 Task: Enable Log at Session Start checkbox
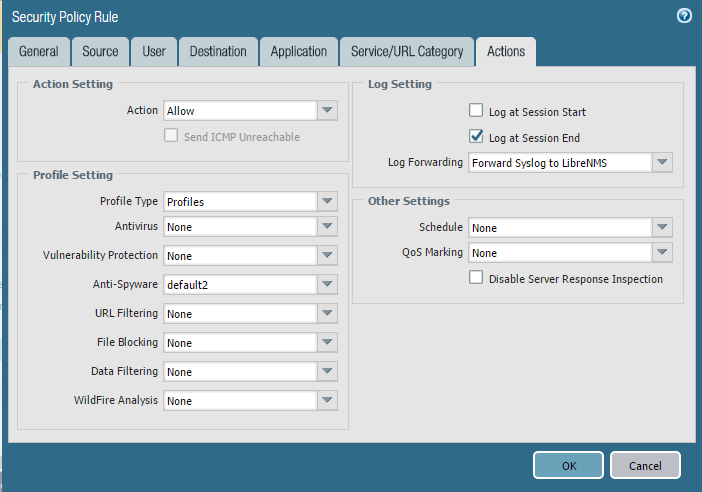(x=476, y=110)
